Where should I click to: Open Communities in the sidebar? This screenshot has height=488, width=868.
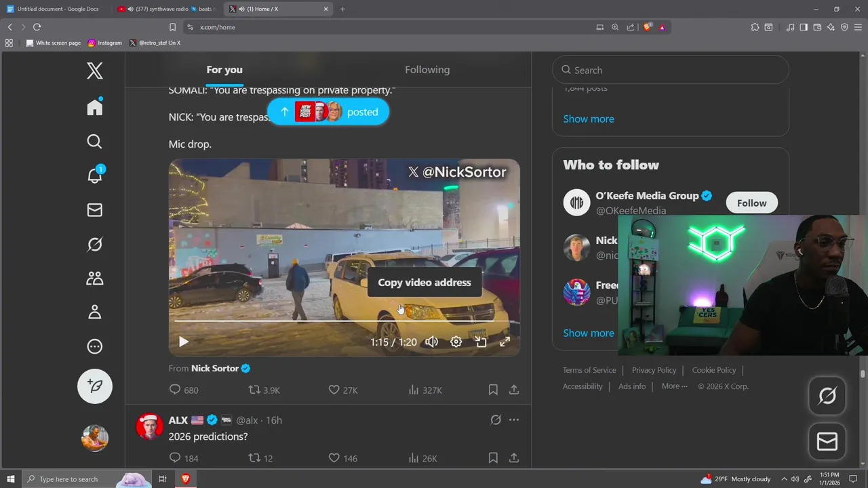pos(95,278)
